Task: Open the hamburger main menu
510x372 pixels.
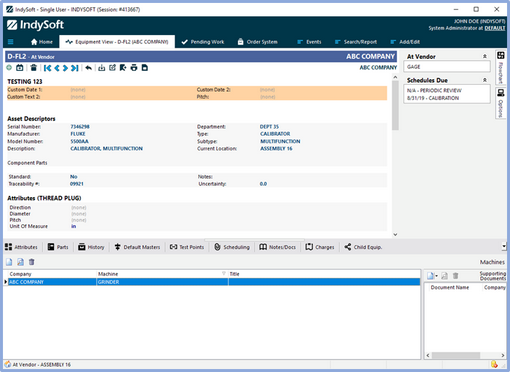Action: click(x=10, y=42)
